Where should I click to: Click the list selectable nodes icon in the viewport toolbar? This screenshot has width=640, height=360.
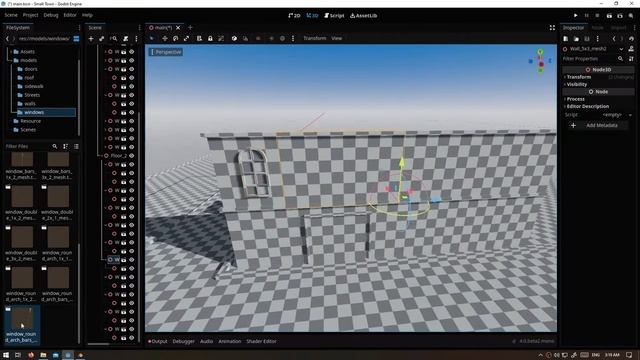[199, 38]
